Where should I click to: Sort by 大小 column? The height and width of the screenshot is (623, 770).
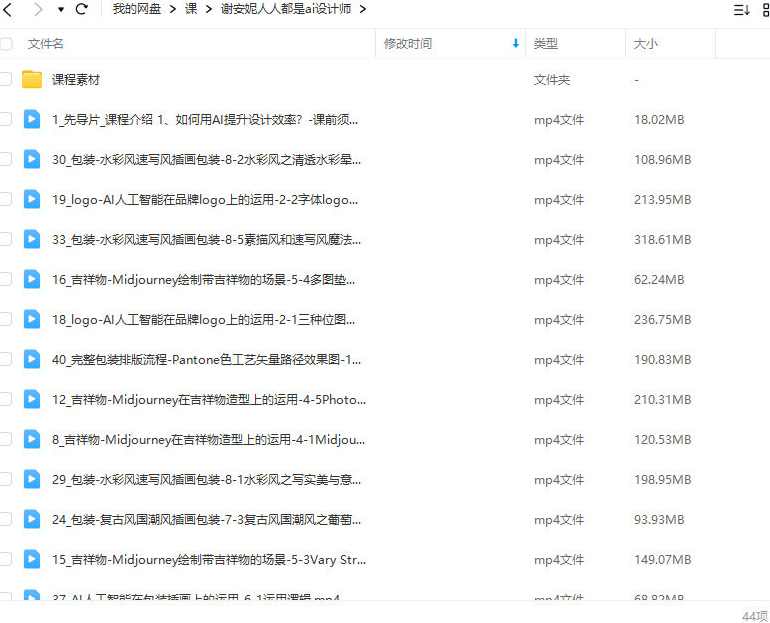coord(645,44)
